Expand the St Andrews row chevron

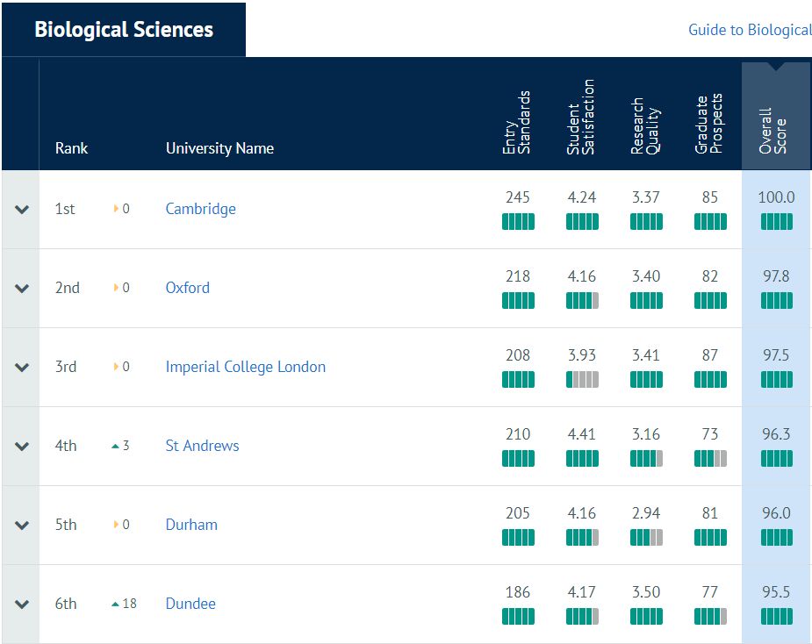tap(22, 447)
